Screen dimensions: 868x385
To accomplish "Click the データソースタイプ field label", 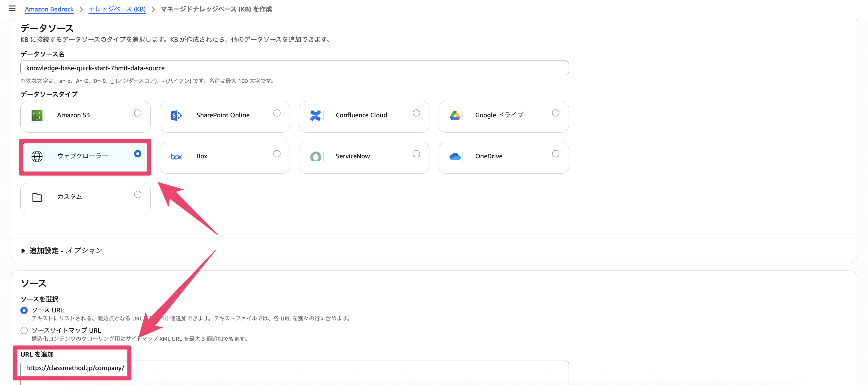I will pos(49,94).
